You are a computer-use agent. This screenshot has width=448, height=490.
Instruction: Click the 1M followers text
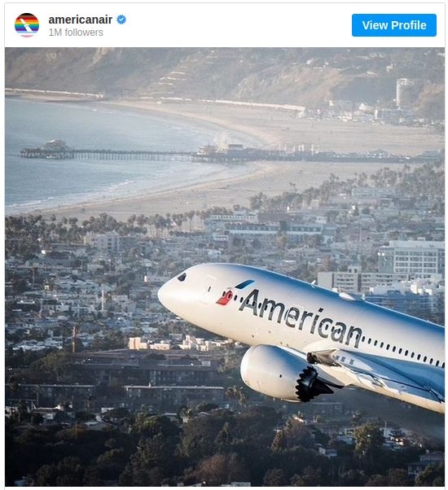[x=76, y=33]
